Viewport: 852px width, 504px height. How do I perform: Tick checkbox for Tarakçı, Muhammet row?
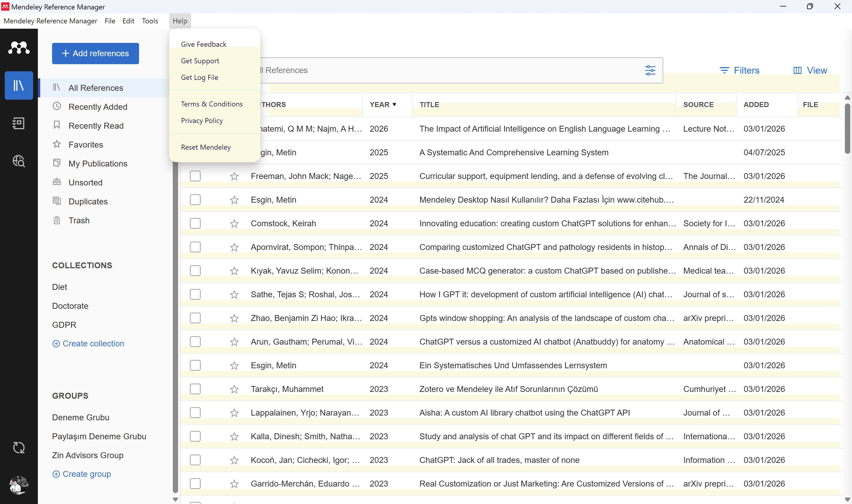pyautogui.click(x=195, y=389)
